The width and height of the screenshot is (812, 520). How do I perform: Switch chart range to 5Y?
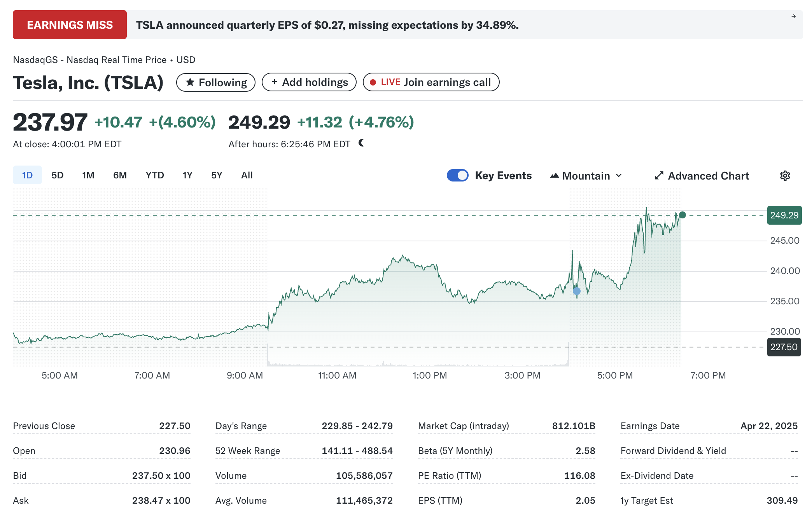point(217,175)
